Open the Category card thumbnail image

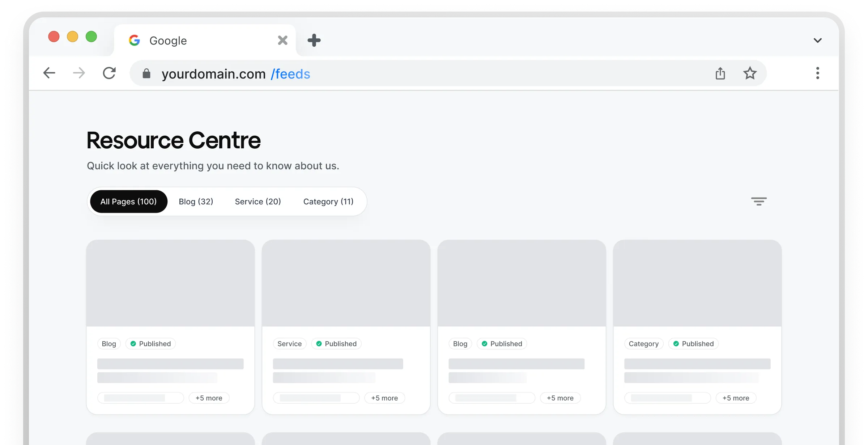coord(697,283)
